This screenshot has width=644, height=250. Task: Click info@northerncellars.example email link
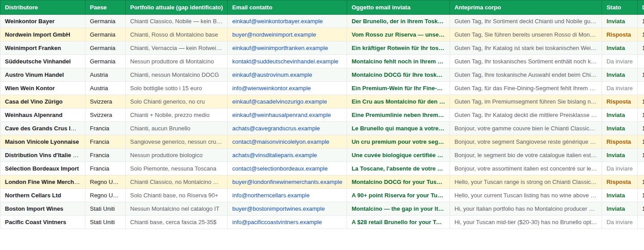[271, 196]
